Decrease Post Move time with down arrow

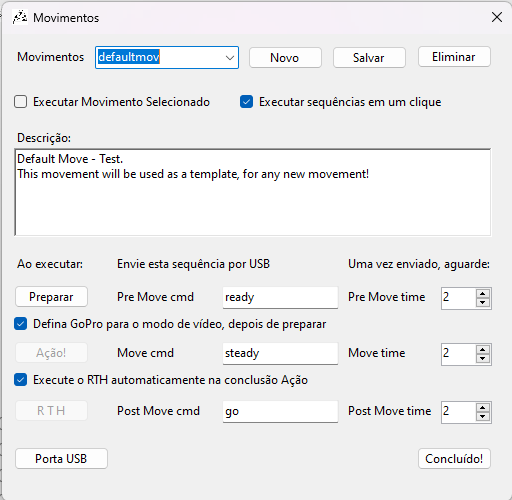483,417
